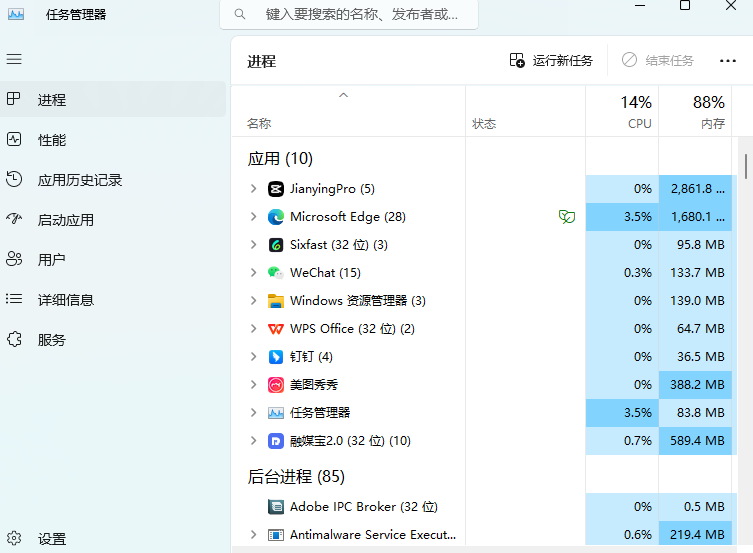Screen dimensions: 753x553
Task: Click the search box for processes
Action: click(x=349, y=15)
